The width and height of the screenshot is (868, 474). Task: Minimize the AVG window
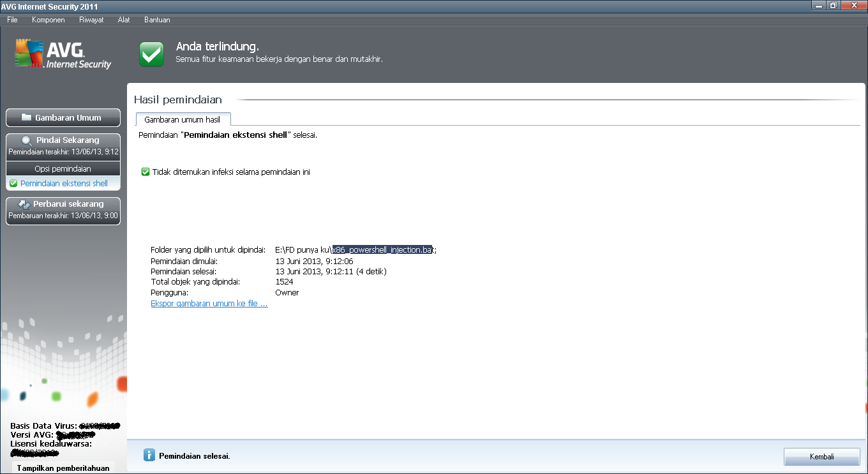pos(818,6)
